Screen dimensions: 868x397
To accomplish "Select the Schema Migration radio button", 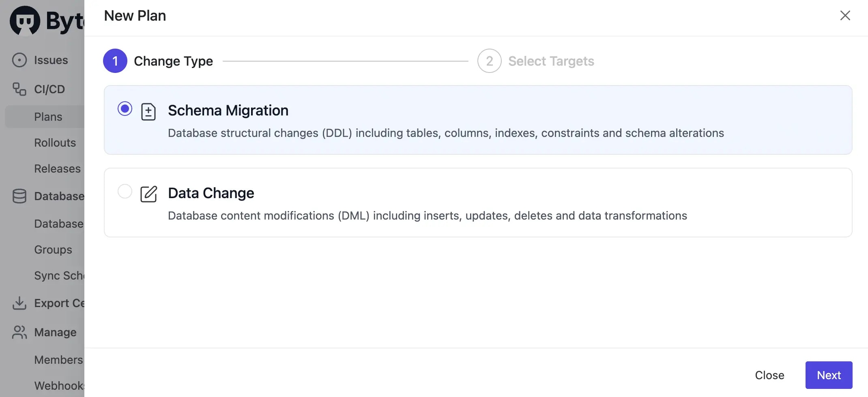I will tap(125, 109).
